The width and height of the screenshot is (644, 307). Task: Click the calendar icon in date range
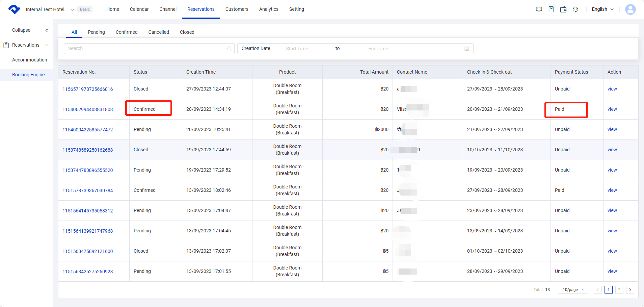coord(466,49)
